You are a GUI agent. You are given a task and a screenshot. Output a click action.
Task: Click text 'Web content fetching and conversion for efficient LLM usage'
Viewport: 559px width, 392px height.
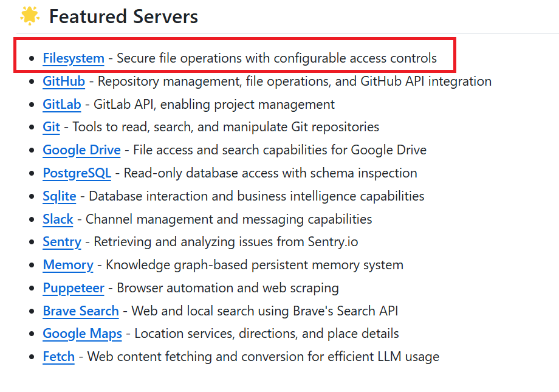tap(263, 357)
